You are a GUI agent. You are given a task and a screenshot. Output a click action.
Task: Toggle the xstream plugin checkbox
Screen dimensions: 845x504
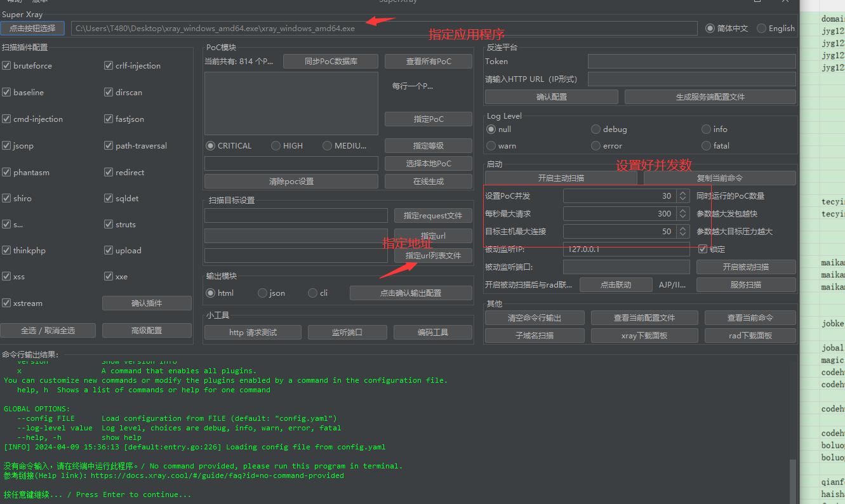click(6, 303)
